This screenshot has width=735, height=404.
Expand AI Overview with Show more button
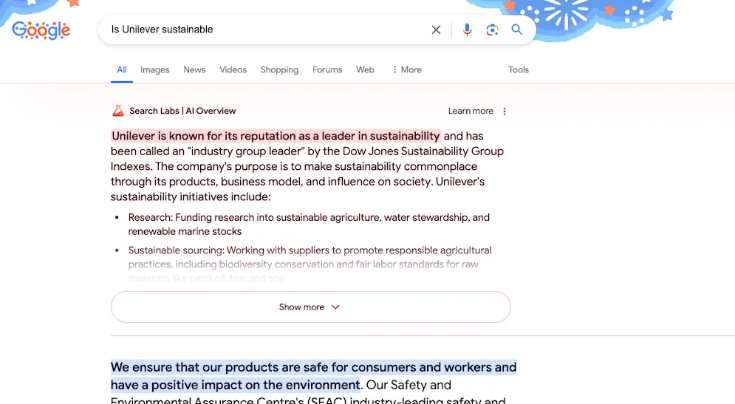[x=300, y=307]
